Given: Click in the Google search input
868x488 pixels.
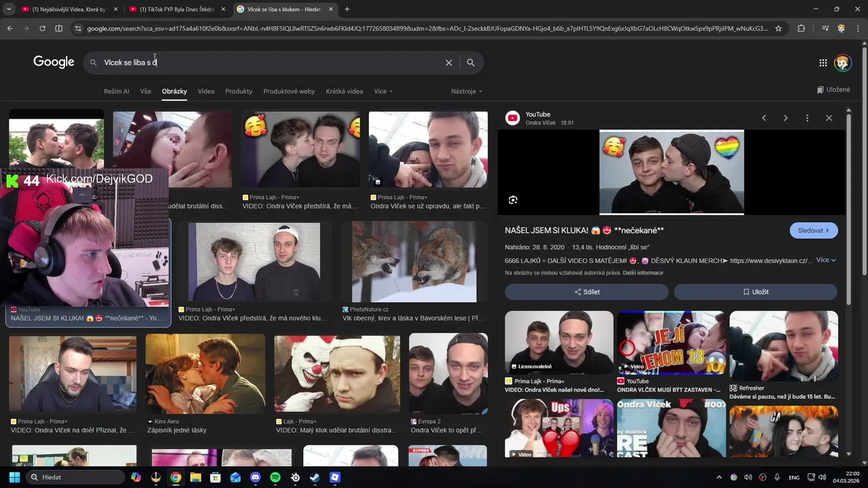Looking at the screenshot, I should coord(271,62).
